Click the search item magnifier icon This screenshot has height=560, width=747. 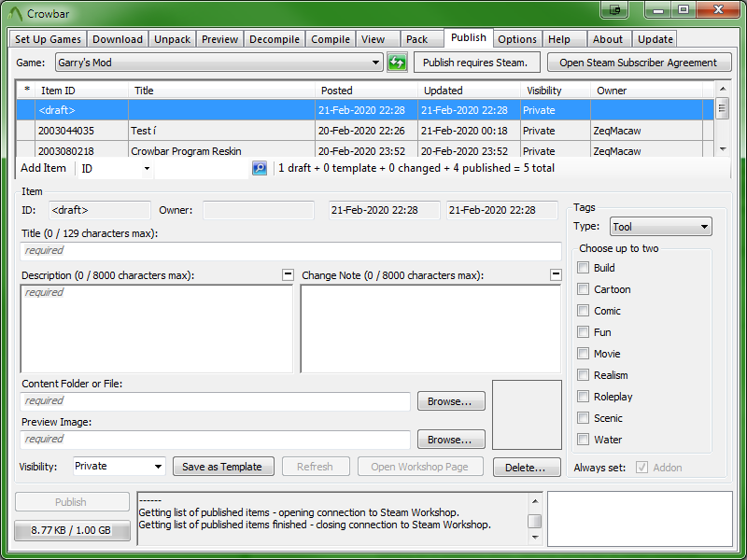click(260, 168)
